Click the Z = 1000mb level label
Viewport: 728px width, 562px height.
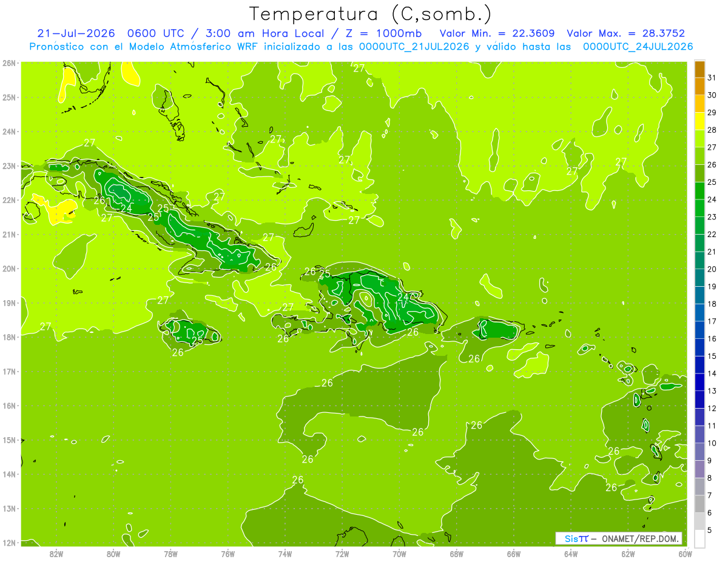click(383, 33)
